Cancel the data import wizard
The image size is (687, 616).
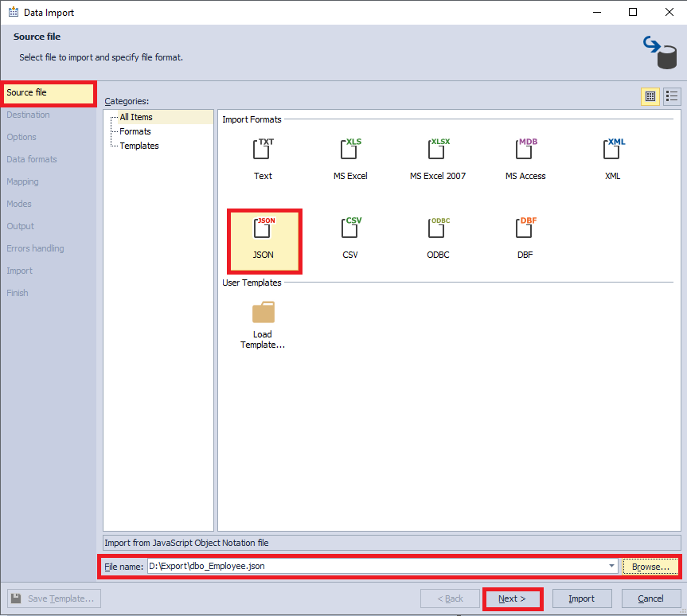pos(650,598)
